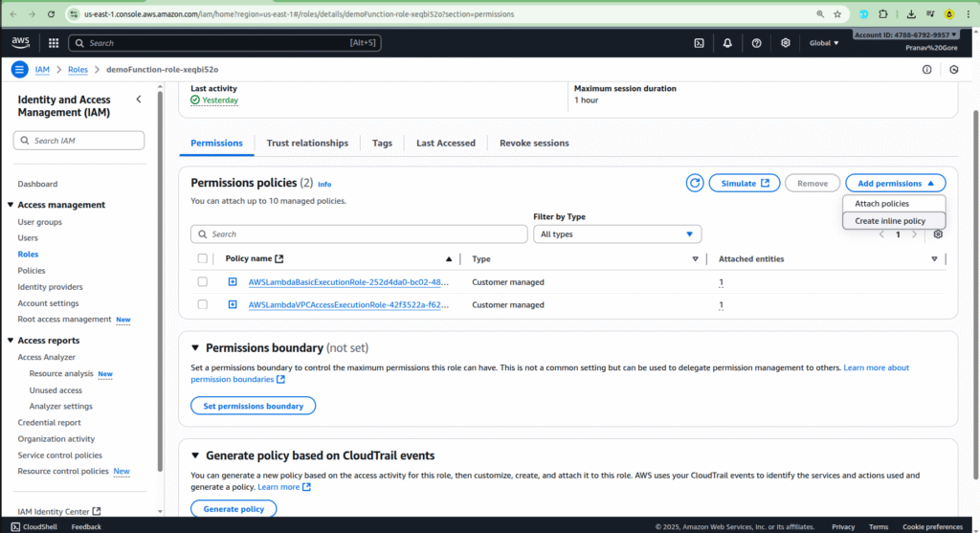
Task: Open the notifications bell
Action: [727, 43]
